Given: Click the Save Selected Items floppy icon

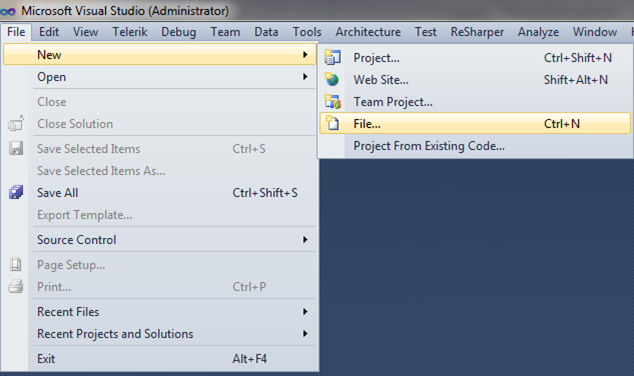Looking at the screenshot, I should [16, 148].
